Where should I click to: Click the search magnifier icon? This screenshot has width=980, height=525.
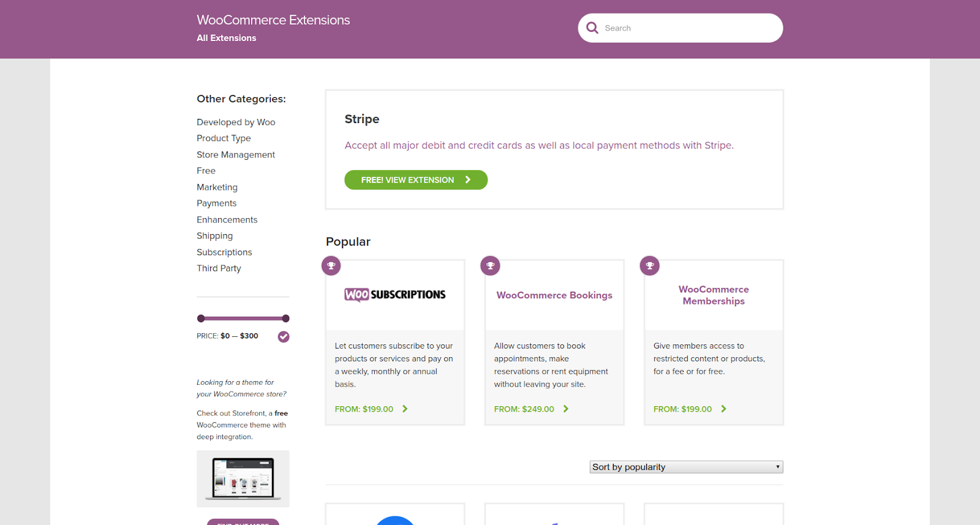[x=592, y=28]
